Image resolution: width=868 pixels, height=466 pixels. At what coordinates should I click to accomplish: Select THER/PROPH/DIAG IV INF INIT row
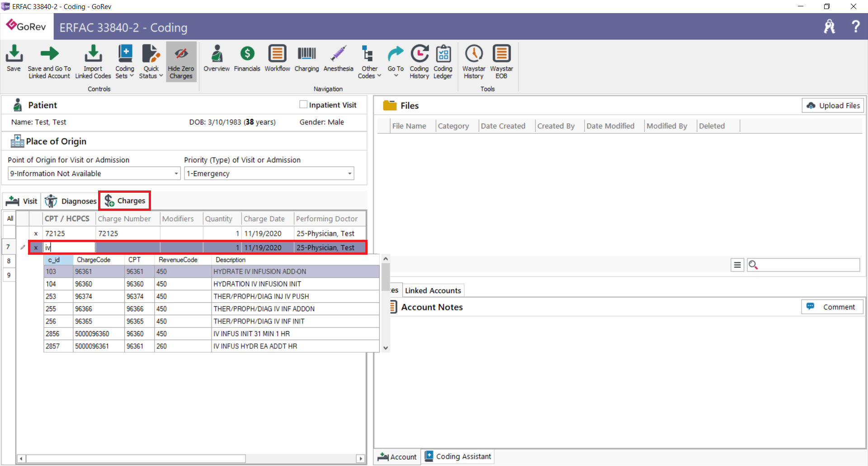tap(212, 321)
